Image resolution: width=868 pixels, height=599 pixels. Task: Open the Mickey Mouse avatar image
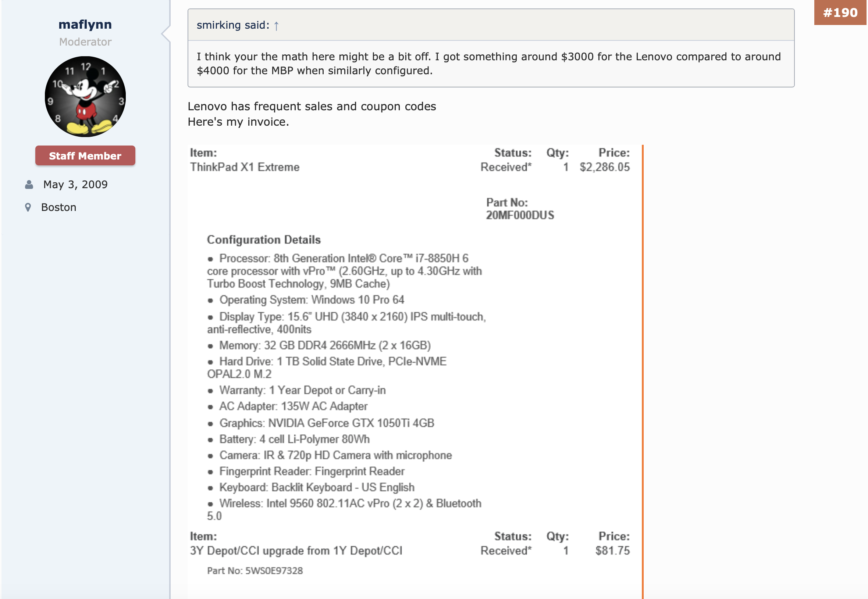click(x=85, y=96)
